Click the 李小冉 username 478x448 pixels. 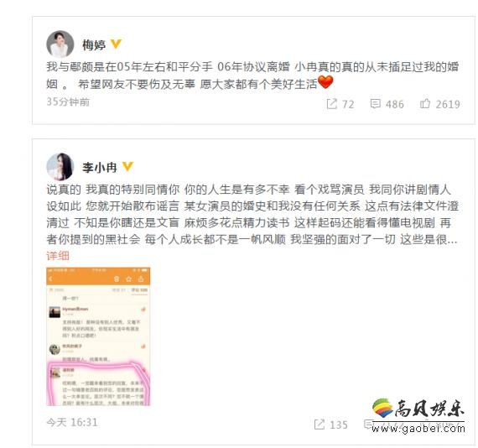click(x=100, y=168)
